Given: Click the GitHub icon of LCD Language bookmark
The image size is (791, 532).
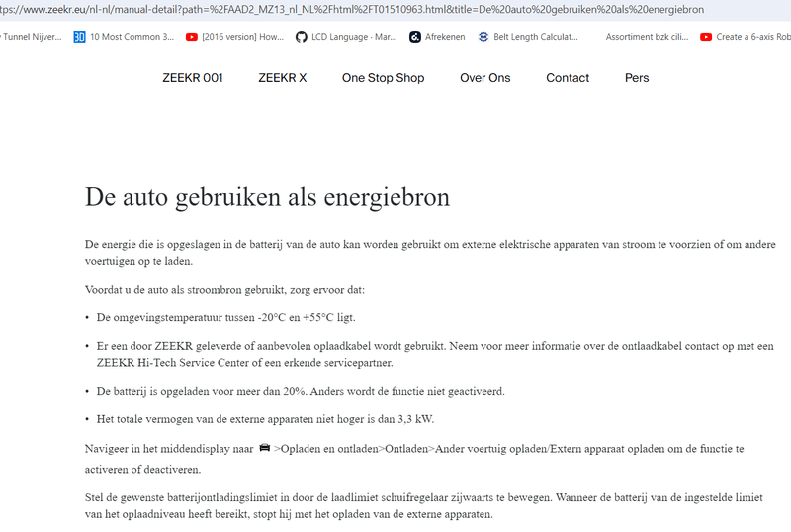Looking at the screenshot, I should click(302, 37).
